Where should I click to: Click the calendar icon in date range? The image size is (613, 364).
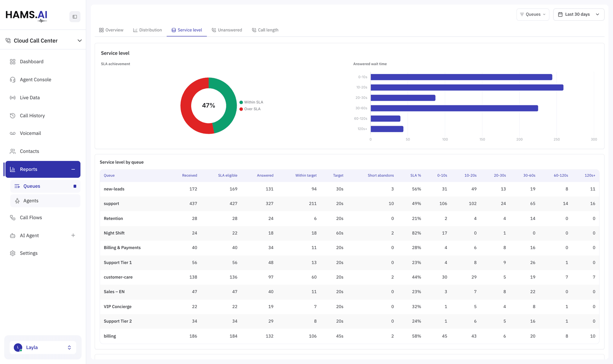point(560,15)
